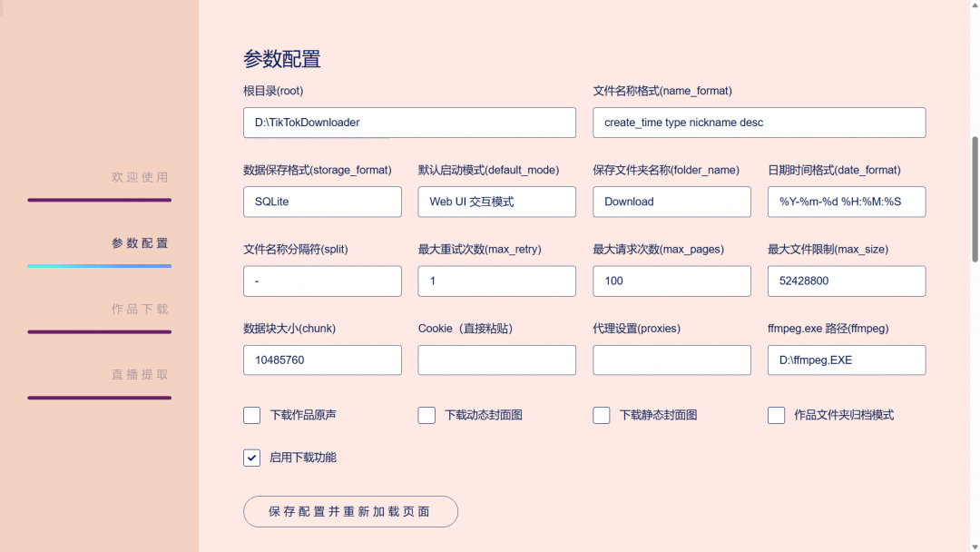Click the max_retry field showing 1

pyautogui.click(x=497, y=281)
